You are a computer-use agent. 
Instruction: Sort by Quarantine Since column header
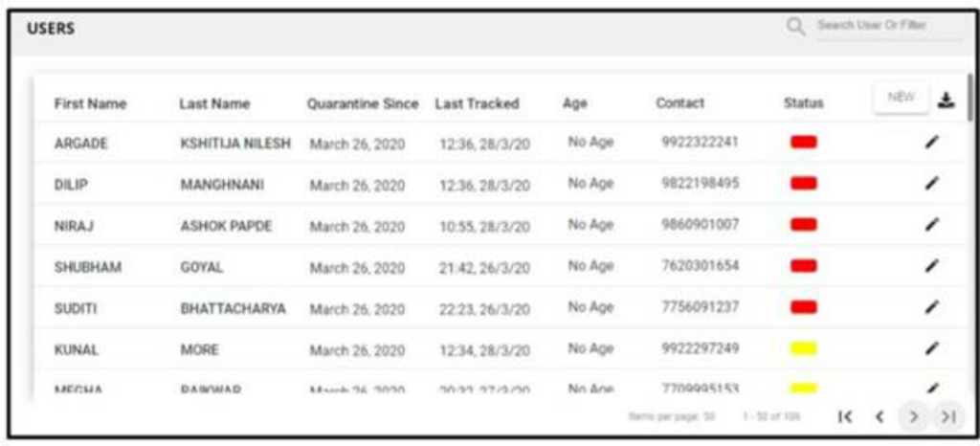pos(363,103)
